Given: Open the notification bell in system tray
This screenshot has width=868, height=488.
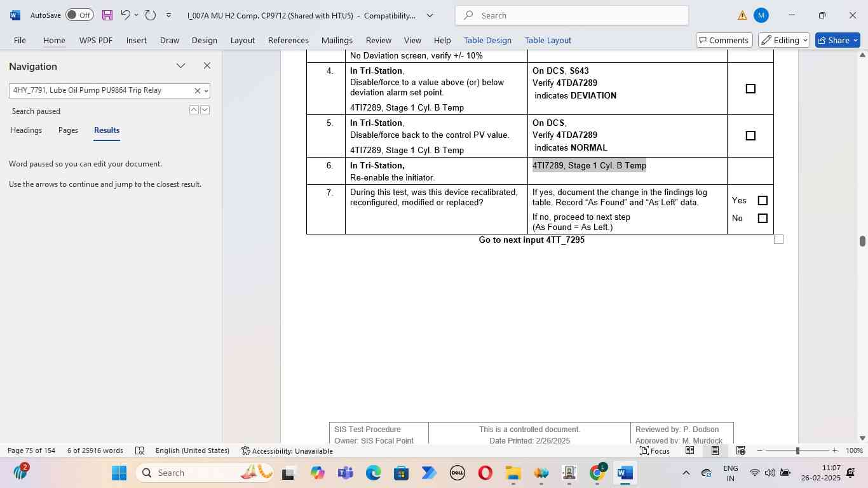Looking at the screenshot, I should point(850,473).
